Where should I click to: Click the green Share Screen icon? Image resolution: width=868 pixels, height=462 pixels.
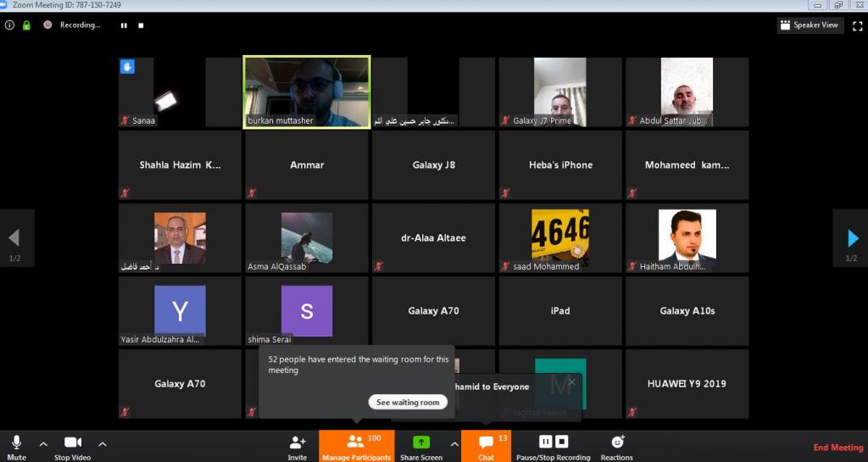[421, 443]
